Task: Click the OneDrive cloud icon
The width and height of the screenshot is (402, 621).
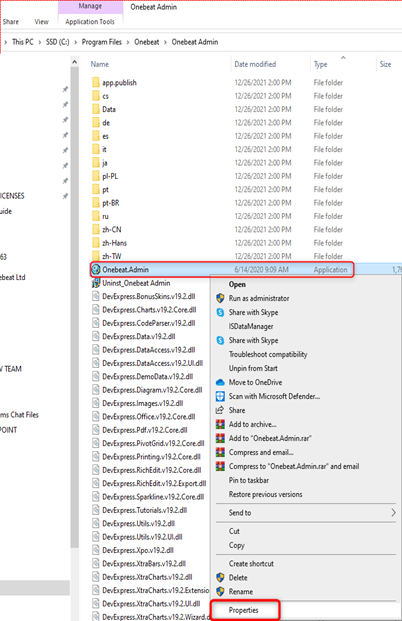Action: pos(220,382)
